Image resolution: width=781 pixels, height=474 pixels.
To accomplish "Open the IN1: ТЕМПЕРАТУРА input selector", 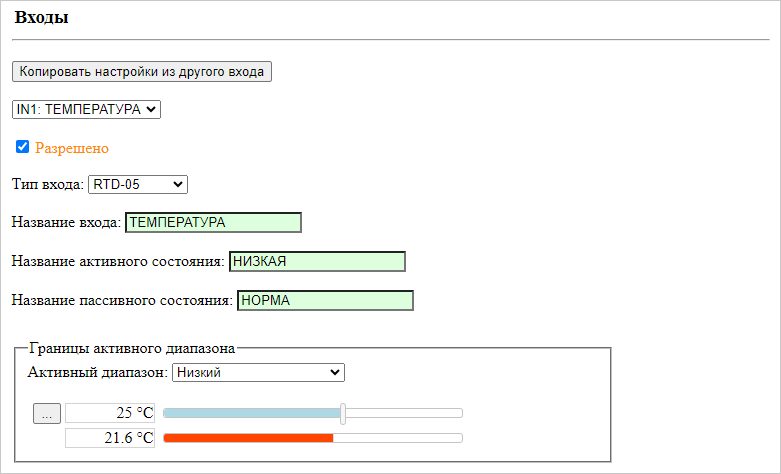I will [86, 110].
